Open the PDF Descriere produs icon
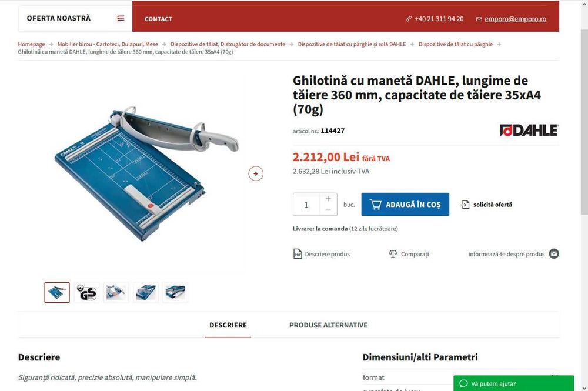This screenshot has width=588, height=391. (298, 254)
